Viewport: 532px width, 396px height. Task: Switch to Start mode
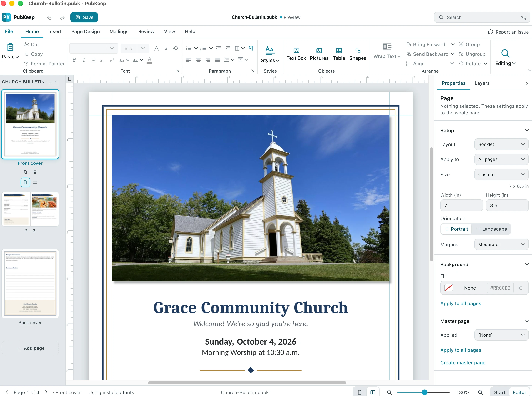pyautogui.click(x=499, y=392)
